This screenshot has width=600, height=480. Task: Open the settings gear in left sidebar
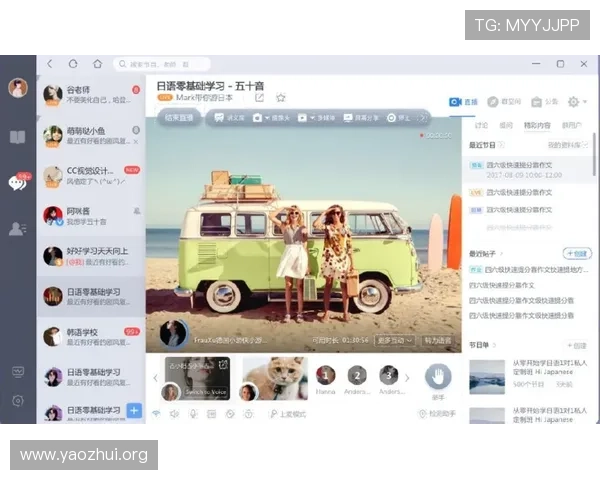(x=18, y=401)
